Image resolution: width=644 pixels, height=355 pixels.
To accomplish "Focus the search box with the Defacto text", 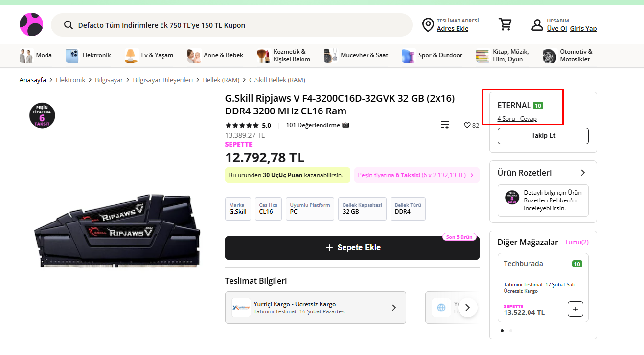I will [231, 25].
